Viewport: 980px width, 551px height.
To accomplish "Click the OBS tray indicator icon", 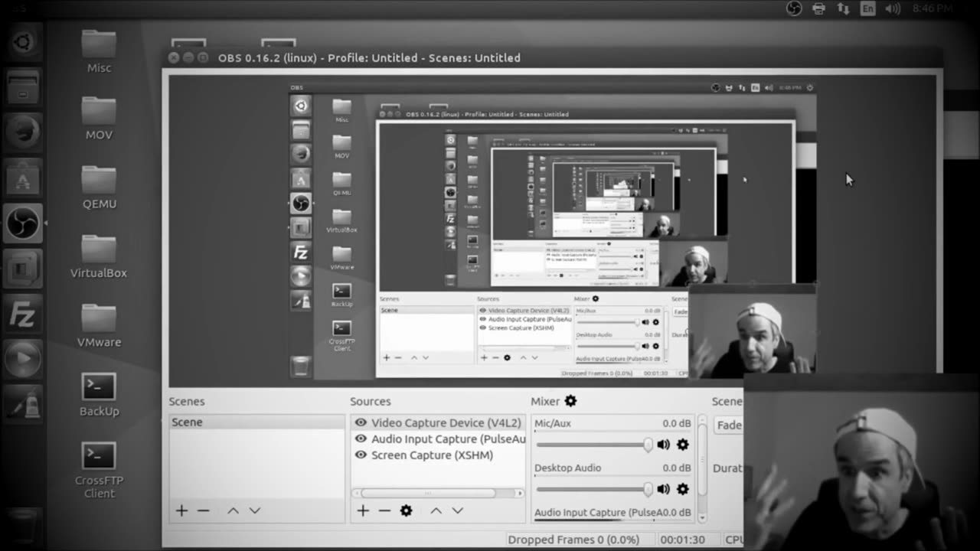I will click(794, 8).
